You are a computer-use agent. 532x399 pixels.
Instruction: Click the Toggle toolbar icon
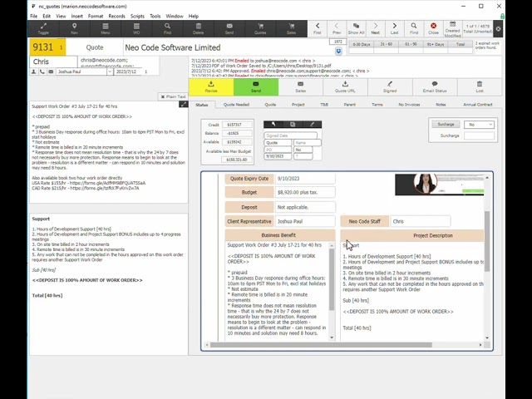click(43, 28)
